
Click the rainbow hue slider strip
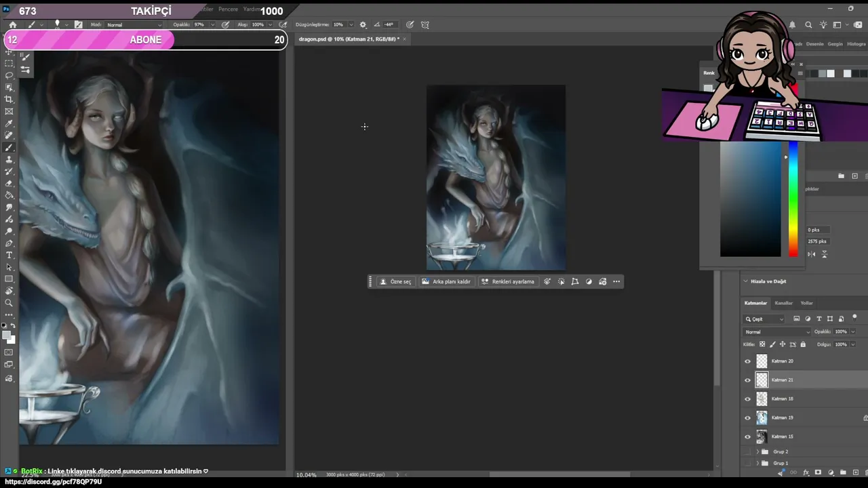793,199
